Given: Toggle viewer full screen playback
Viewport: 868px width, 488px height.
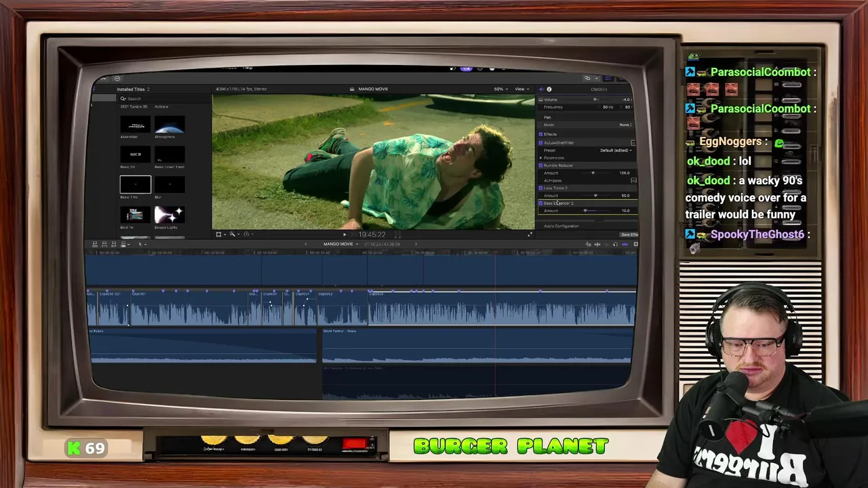Looking at the screenshot, I should (530, 235).
